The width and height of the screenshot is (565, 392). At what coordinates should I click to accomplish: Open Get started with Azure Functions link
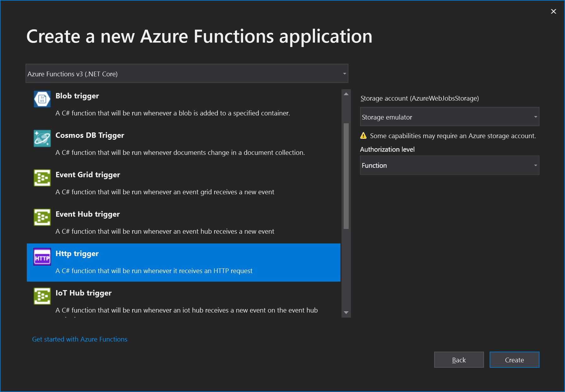coord(80,339)
